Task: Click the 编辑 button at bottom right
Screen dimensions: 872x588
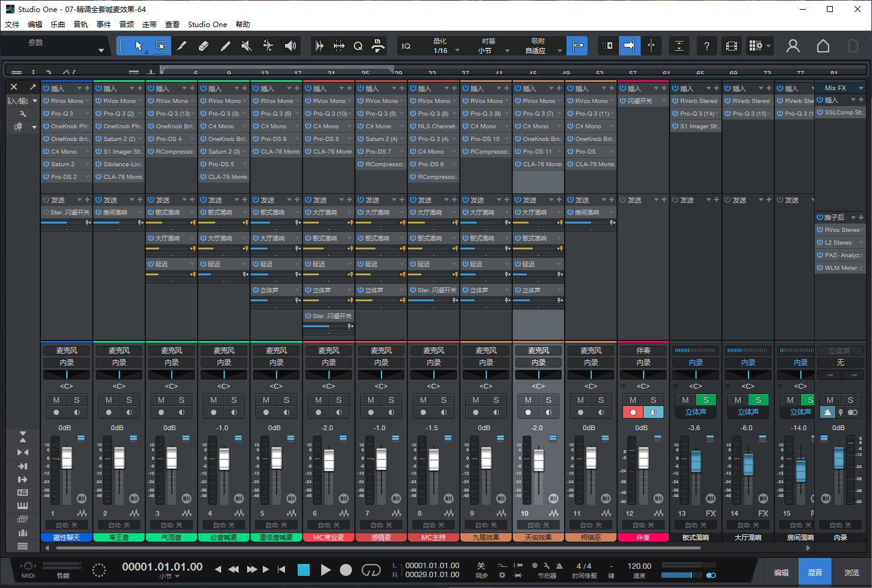Action: tap(782, 572)
